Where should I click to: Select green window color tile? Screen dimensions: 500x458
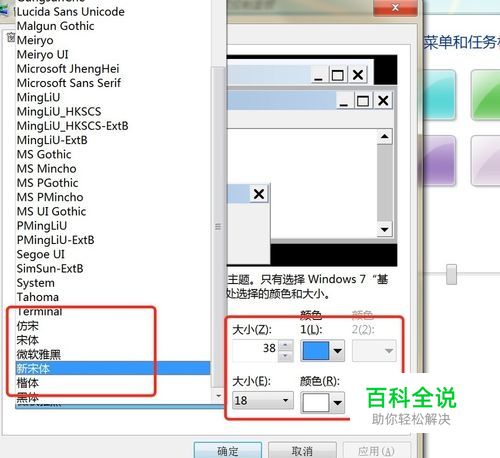tap(486, 95)
